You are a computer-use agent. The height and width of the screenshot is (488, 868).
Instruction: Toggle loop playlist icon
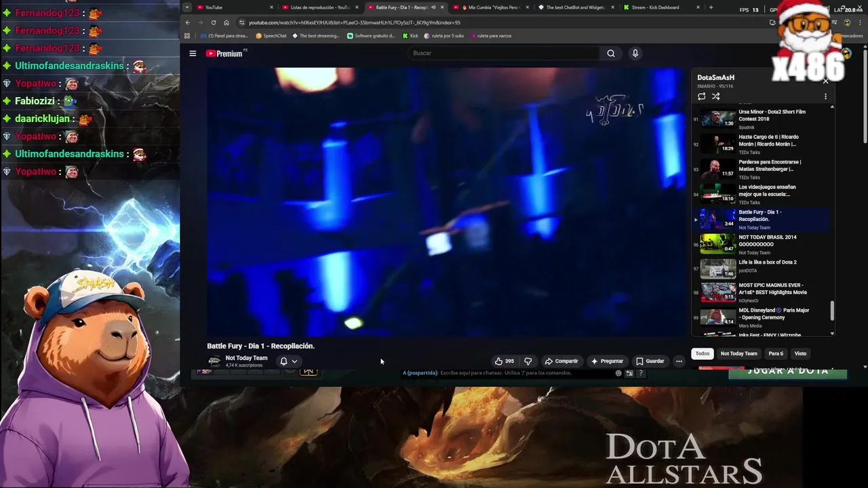(701, 96)
